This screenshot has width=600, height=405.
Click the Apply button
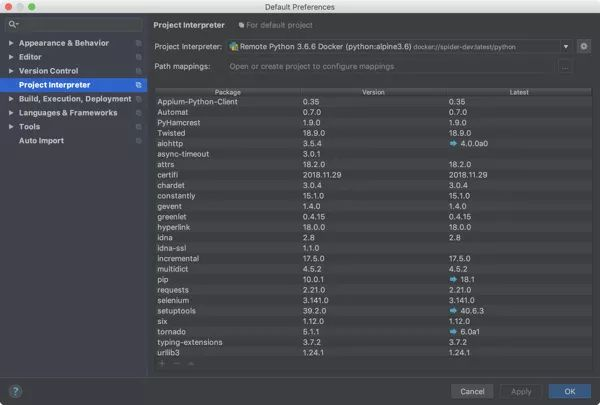click(521, 391)
